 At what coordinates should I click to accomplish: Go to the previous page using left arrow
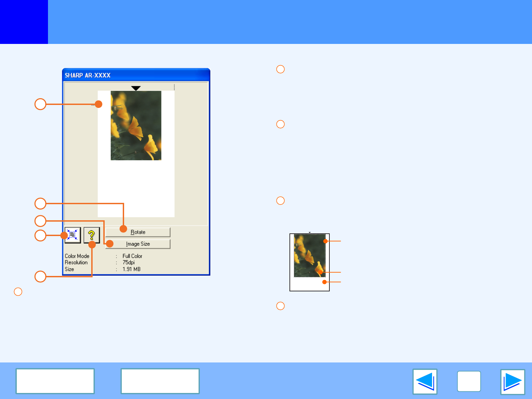(x=425, y=382)
